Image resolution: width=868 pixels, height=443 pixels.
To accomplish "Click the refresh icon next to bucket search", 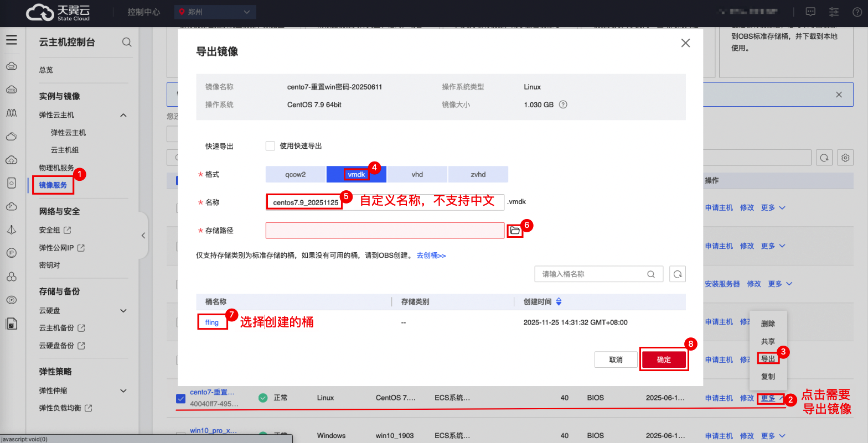I will 678,274.
